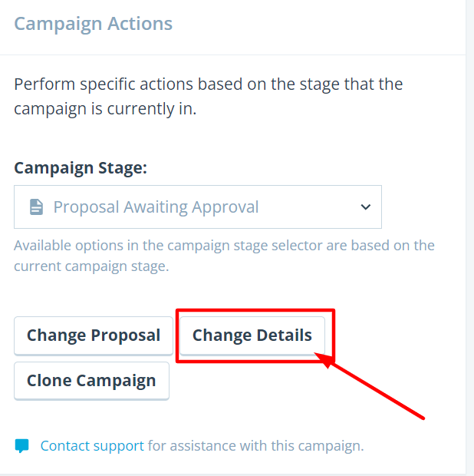Expand the chevron arrow in Campaign Stage selector
The width and height of the screenshot is (474, 476).
coord(366,207)
